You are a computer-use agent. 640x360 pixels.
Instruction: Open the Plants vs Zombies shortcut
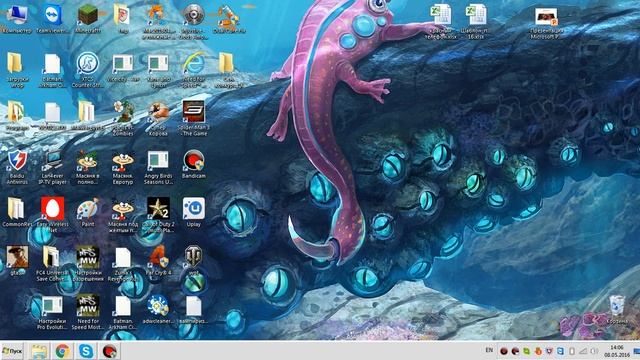coord(123,118)
